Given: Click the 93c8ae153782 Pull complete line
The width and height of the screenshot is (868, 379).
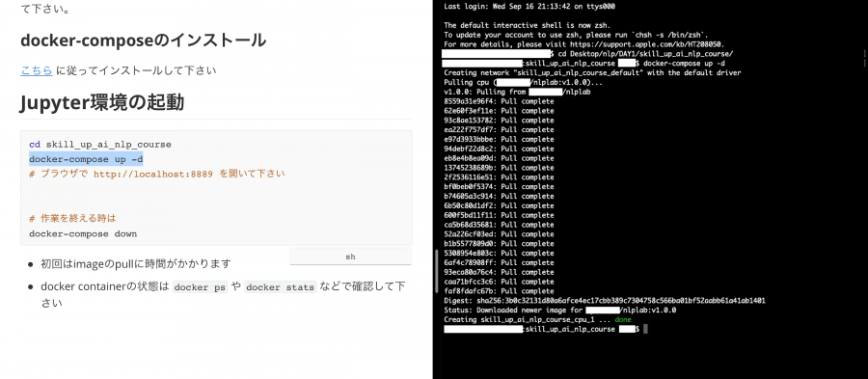Looking at the screenshot, I should (x=499, y=120).
